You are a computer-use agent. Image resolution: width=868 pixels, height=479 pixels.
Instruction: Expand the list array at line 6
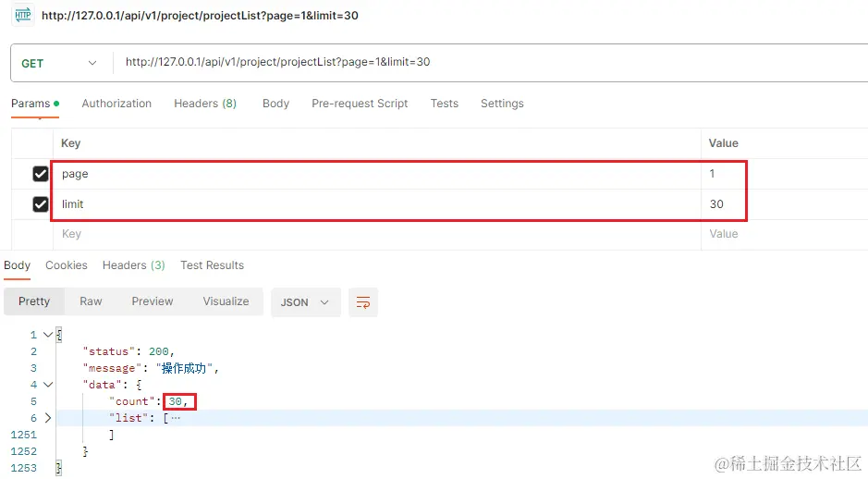pos(48,418)
